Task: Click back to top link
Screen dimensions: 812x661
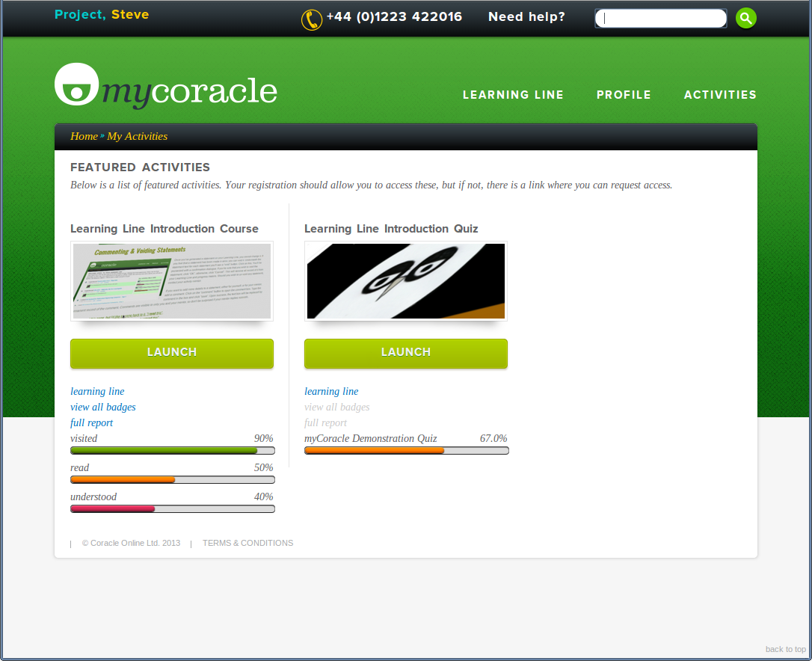Action: (786, 649)
